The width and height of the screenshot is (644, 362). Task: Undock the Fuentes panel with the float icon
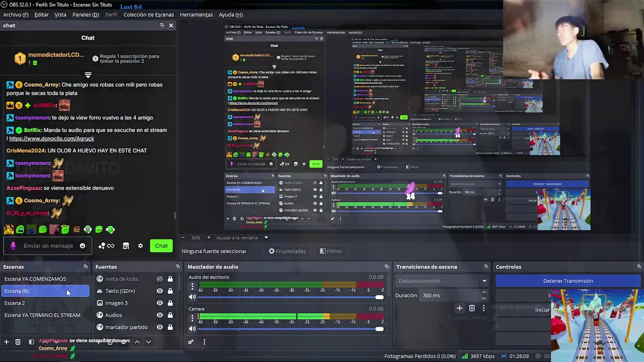[x=178, y=267]
